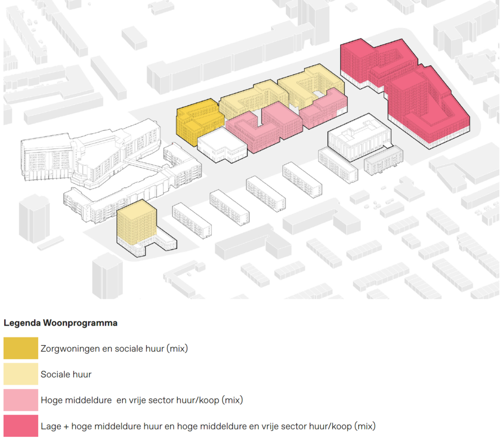Click 'Zorgwoningen en sociale huur (mix)' label
The image size is (504, 442).
point(114,349)
